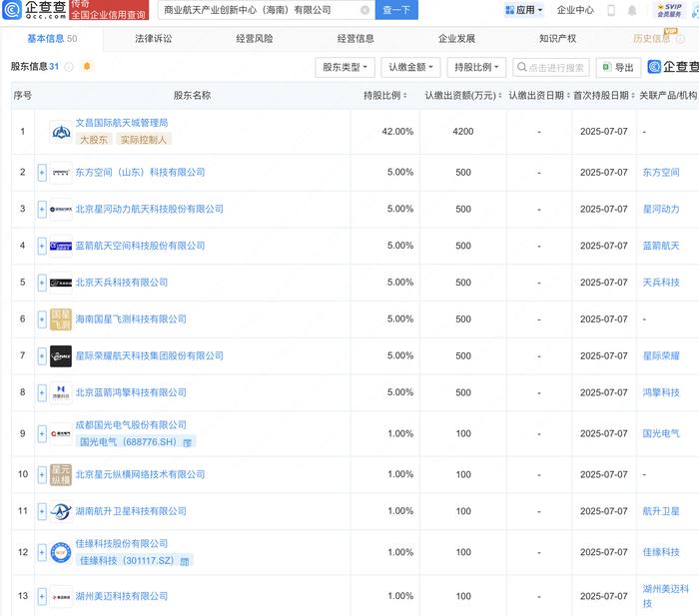This screenshot has width=699, height=616.
Task: Expand row for 湖南航升卫星科技有限公司
Action: (42, 511)
